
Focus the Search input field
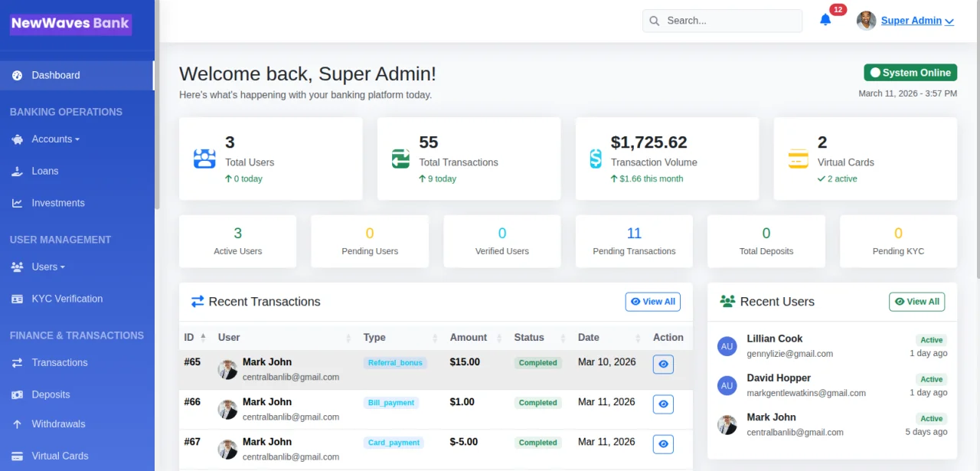(722, 21)
